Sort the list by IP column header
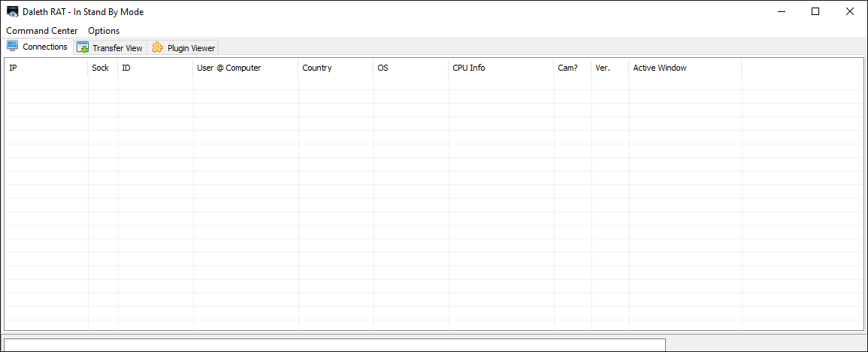The width and height of the screenshot is (868, 352). [47, 68]
